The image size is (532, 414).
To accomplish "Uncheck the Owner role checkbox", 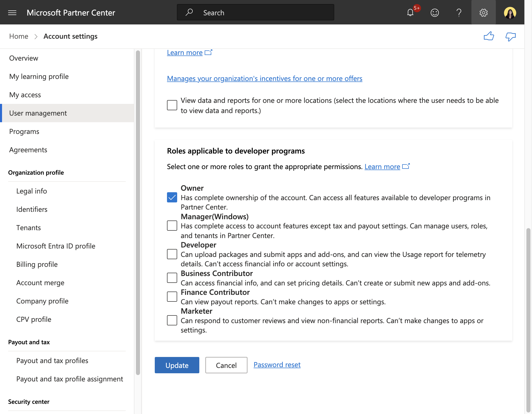I will [172, 197].
